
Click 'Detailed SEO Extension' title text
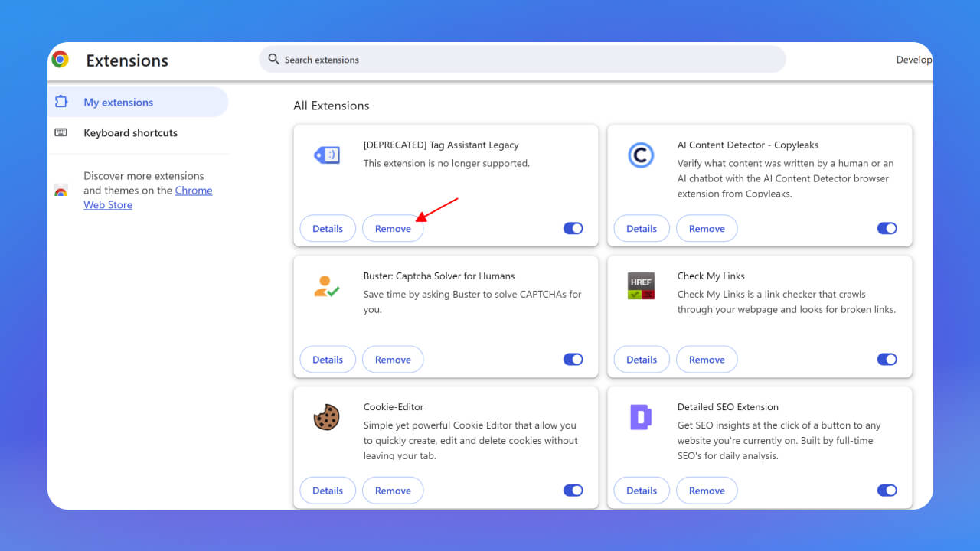click(728, 406)
